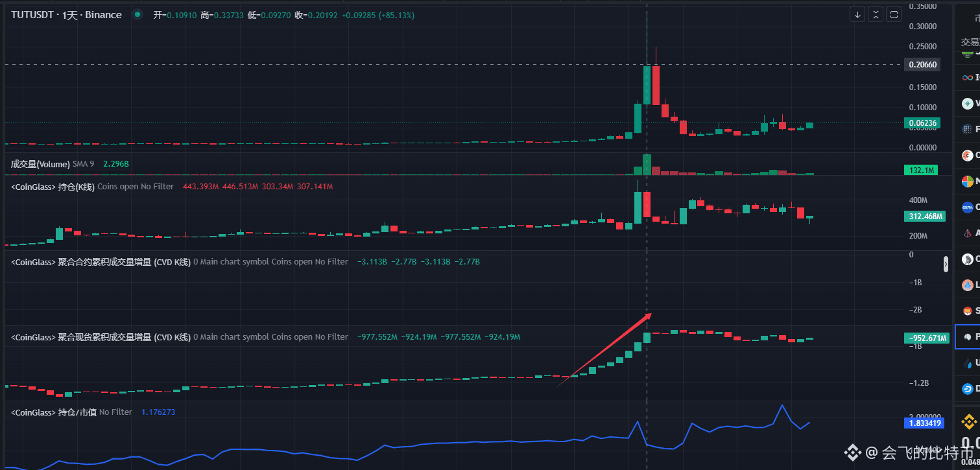This screenshot has height=470, width=980.
Task: Select the coin with the red triangle A logo
Action: point(968,233)
